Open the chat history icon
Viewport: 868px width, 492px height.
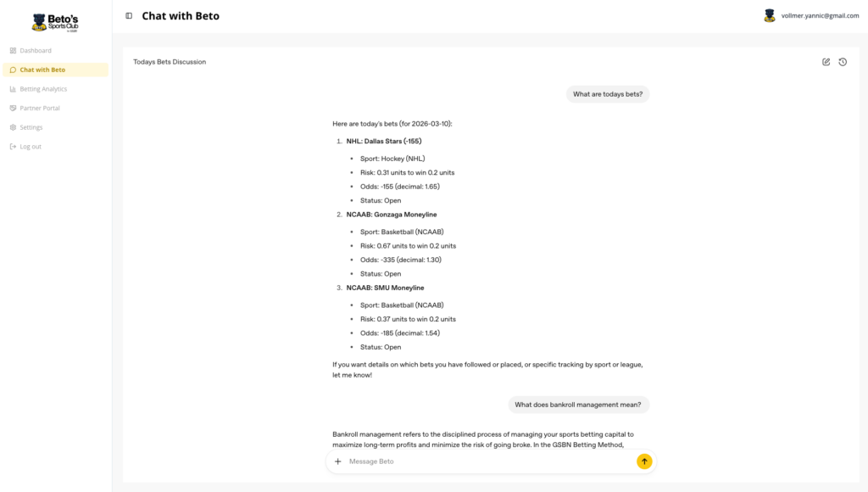tap(843, 62)
